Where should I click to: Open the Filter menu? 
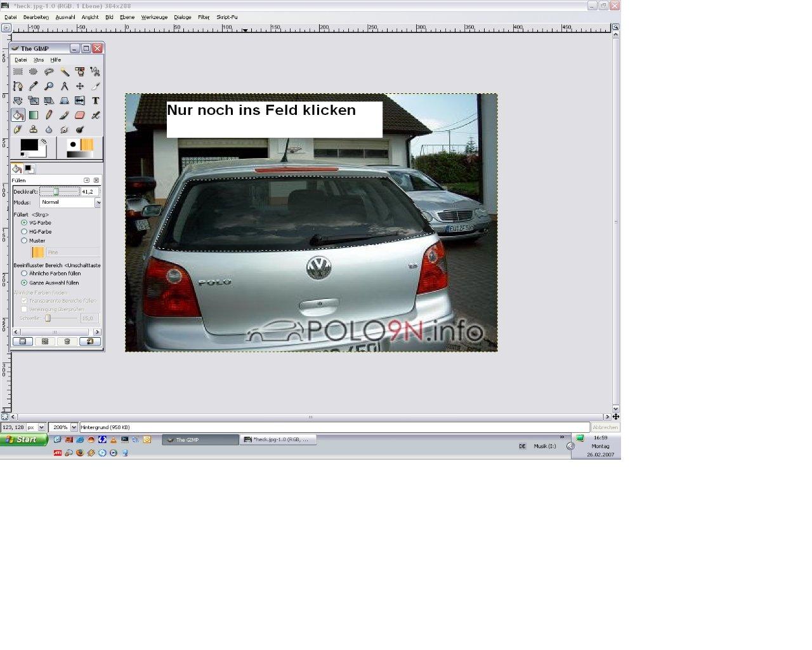tap(204, 17)
